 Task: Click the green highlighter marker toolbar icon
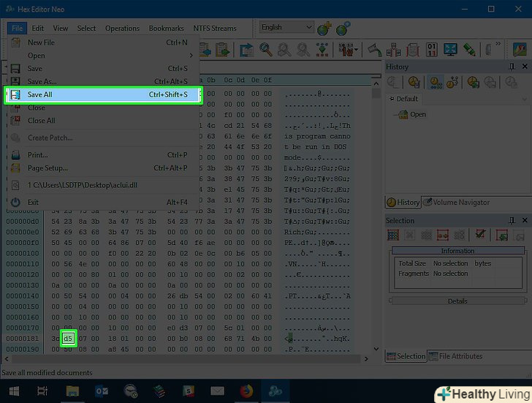469,50
